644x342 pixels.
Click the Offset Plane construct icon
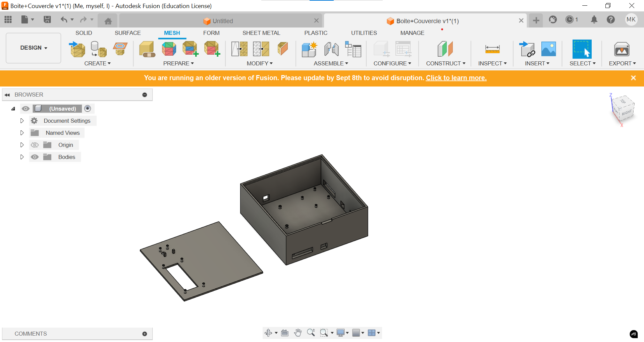(445, 49)
